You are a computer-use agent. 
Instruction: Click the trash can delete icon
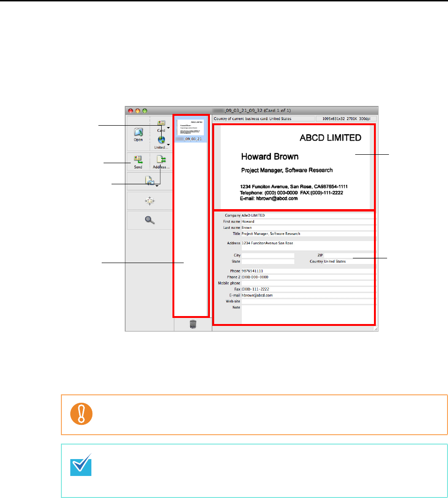[x=193, y=324]
